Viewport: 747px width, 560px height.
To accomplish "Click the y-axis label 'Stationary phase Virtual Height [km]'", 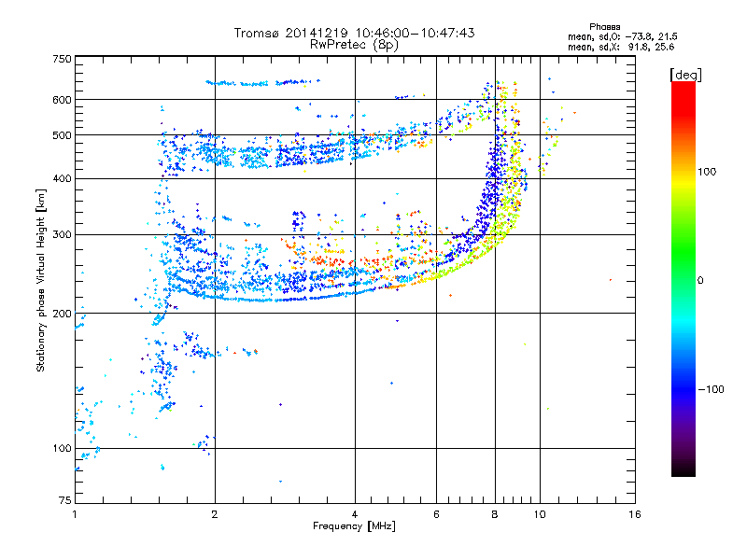I will click(x=41, y=280).
